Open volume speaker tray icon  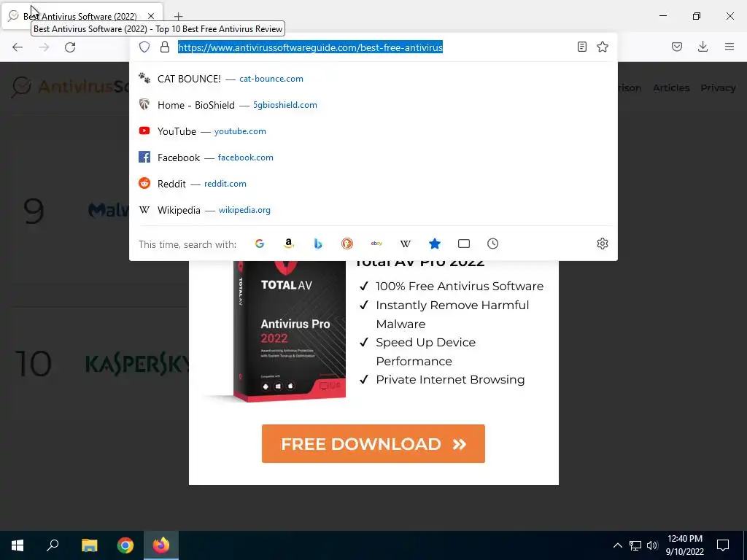pos(652,545)
